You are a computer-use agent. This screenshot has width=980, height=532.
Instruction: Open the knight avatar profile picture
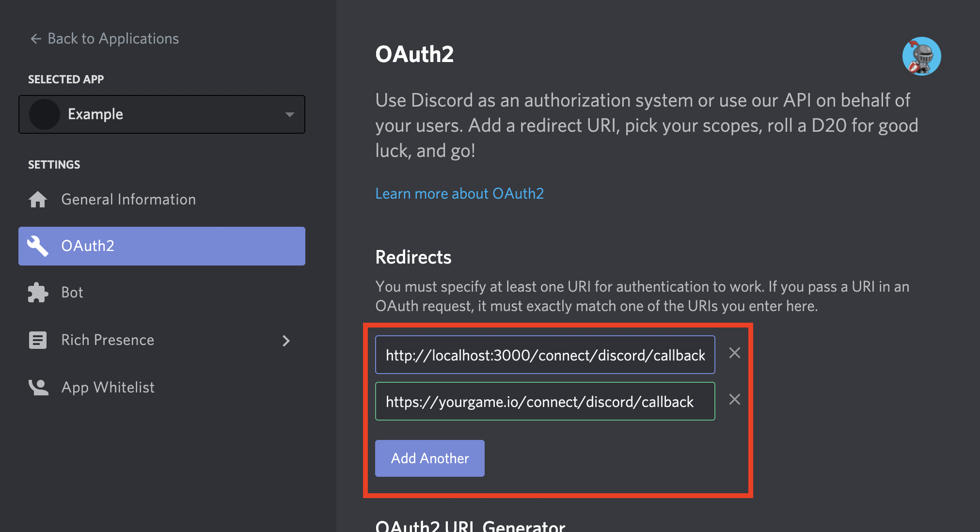(921, 56)
